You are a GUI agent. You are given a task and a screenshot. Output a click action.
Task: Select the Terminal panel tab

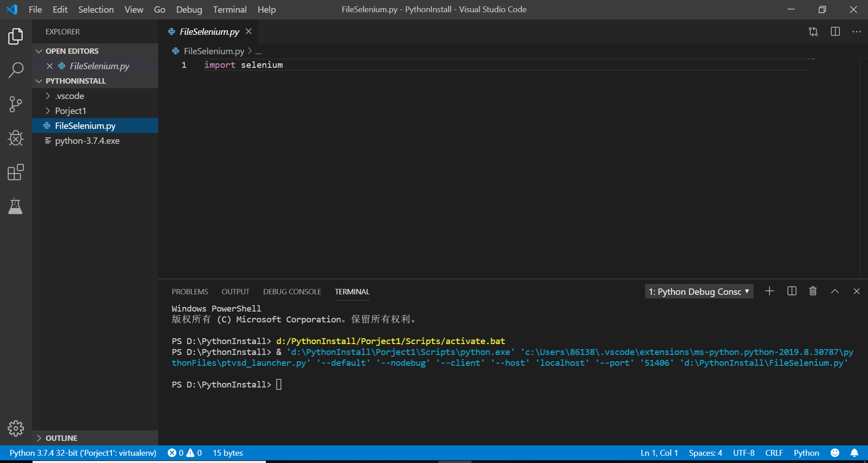point(352,292)
